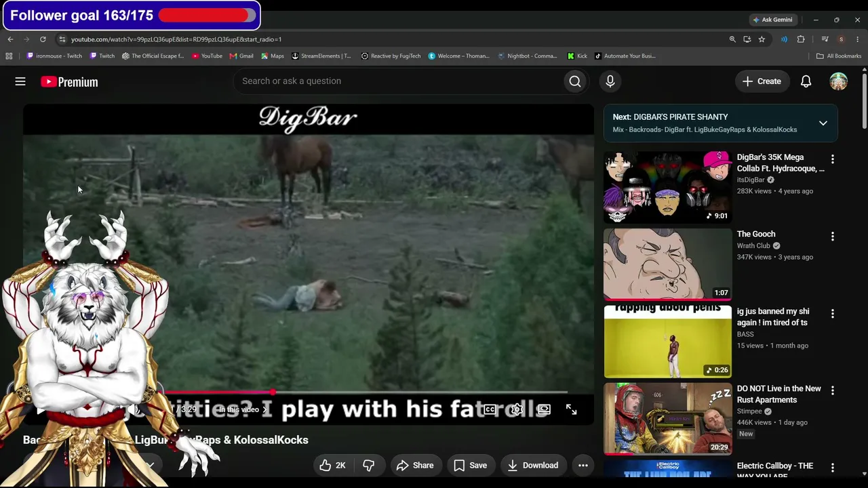Click the 'DO NOT Live in the New Rust Apartments' title

779,394
